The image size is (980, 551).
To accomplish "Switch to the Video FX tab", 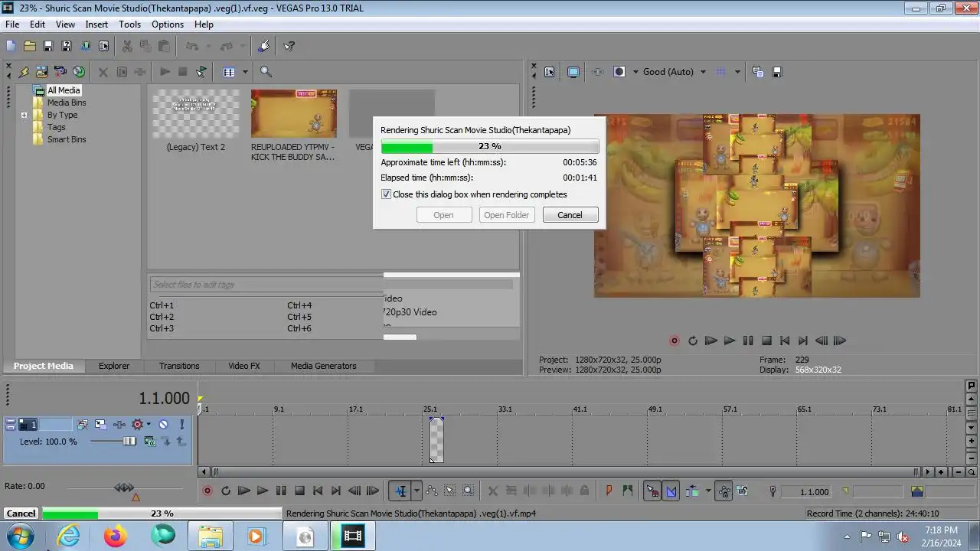I will [244, 366].
